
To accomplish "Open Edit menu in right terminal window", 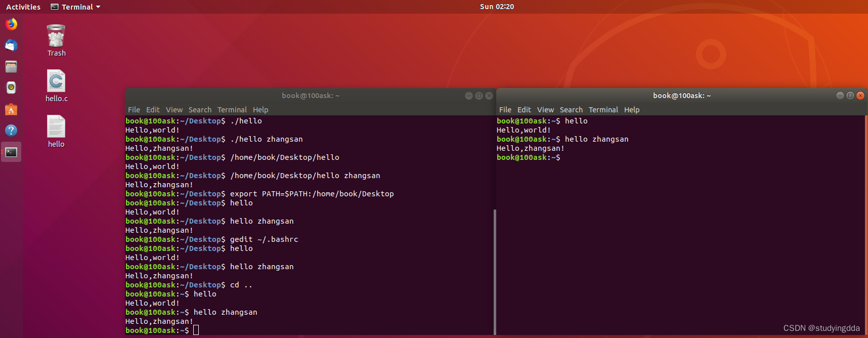I will 524,110.
